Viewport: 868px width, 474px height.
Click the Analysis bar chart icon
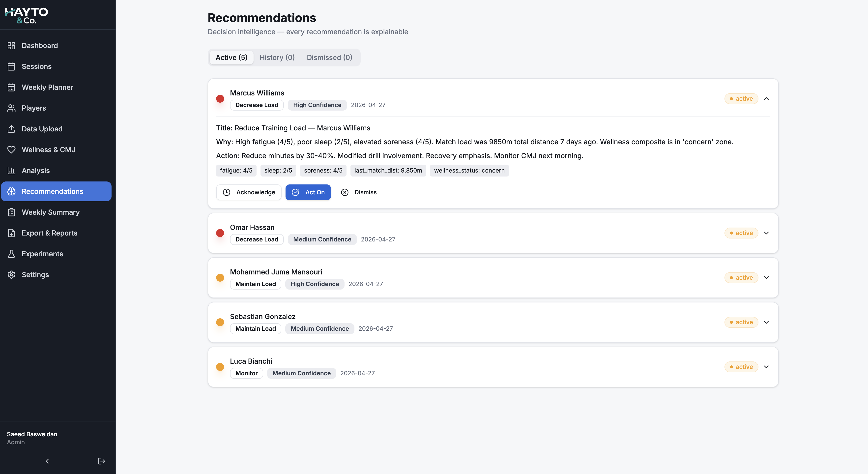click(11, 171)
